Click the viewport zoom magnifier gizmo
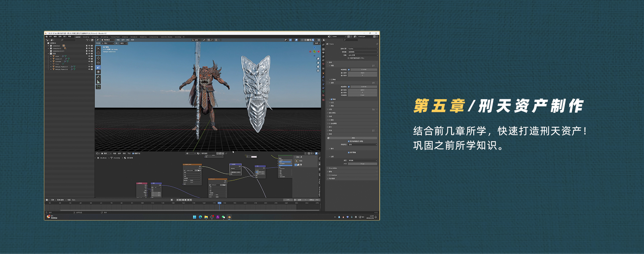This screenshot has height=254, width=644. point(318,59)
